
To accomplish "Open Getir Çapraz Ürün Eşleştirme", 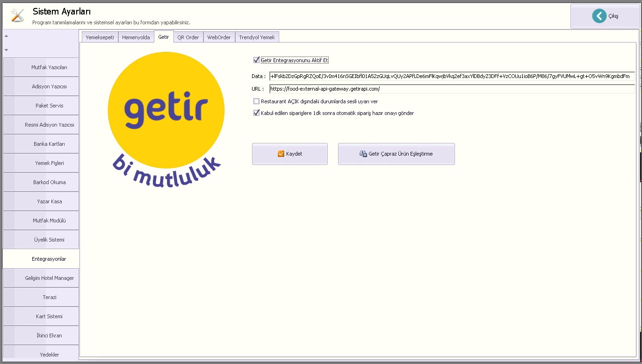I will tap(397, 154).
